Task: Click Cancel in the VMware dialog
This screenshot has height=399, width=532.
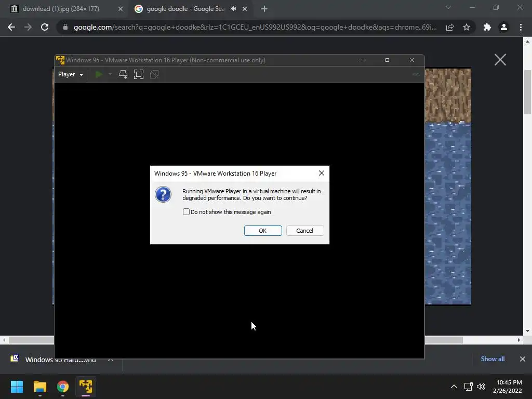Action: click(304, 231)
